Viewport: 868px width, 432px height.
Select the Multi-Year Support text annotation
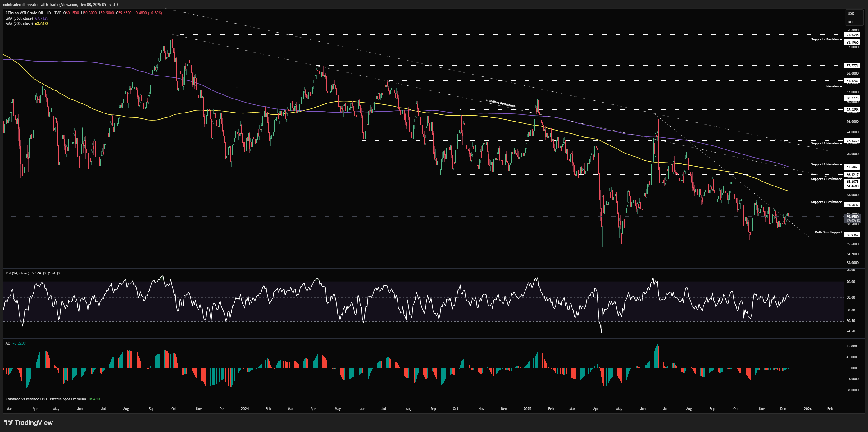pos(828,232)
